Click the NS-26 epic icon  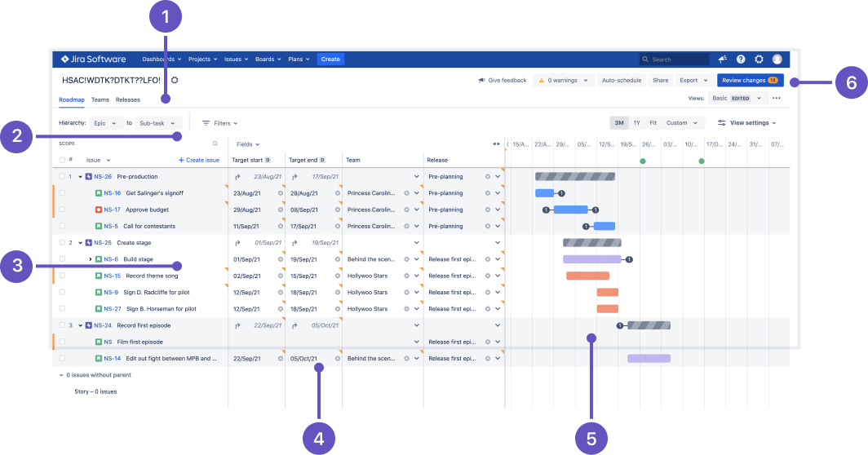89,177
